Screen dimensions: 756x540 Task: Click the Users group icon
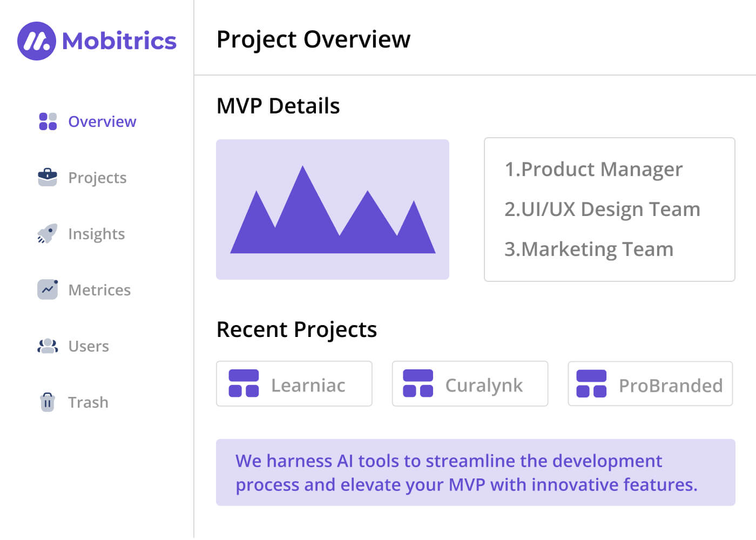pyautogui.click(x=48, y=346)
